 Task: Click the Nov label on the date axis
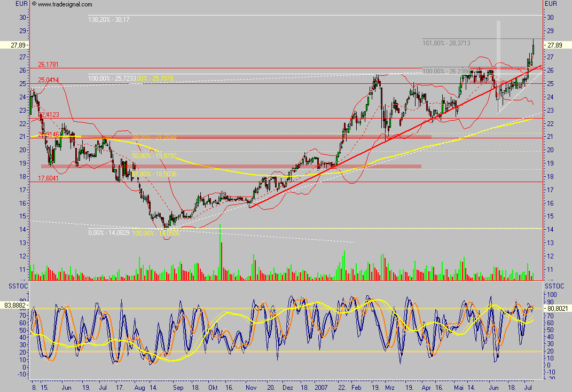point(251,387)
